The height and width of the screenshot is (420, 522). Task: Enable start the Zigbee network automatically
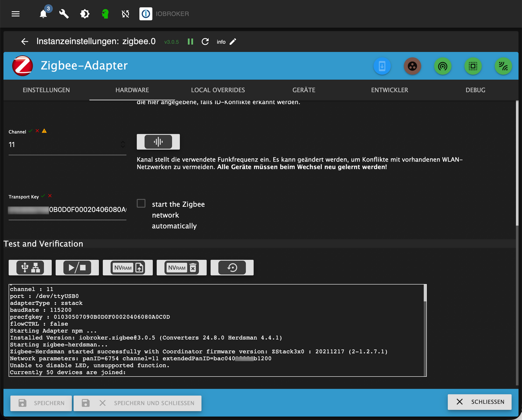(x=141, y=204)
